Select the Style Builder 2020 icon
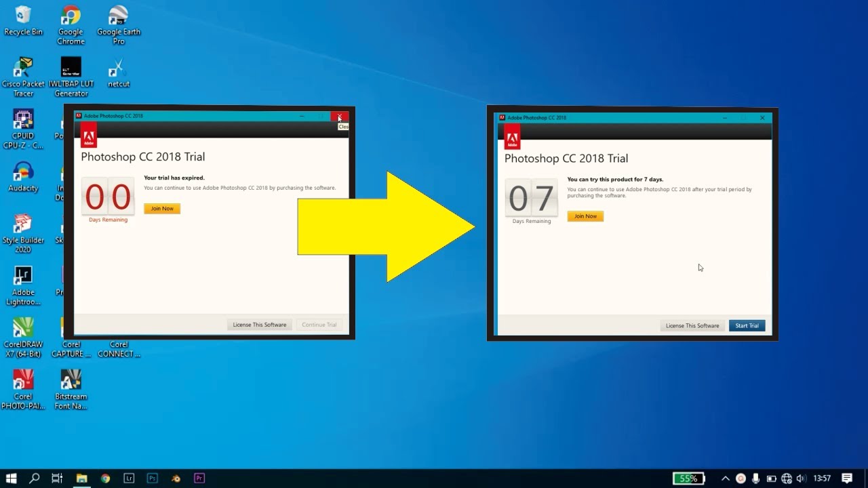Image resolution: width=868 pixels, height=488 pixels. pyautogui.click(x=23, y=234)
